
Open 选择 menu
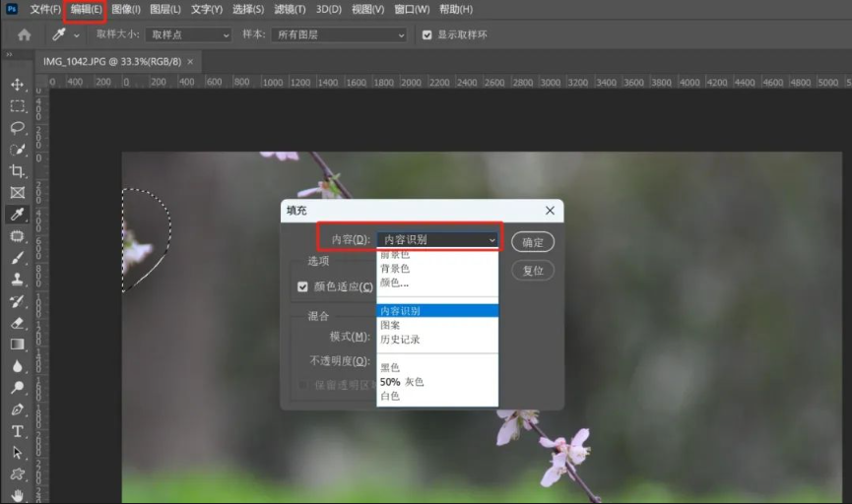[x=248, y=9]
